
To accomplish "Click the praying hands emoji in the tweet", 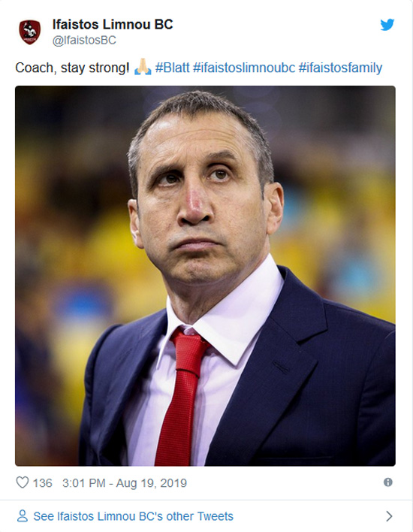I will click(x=143, y=67).
